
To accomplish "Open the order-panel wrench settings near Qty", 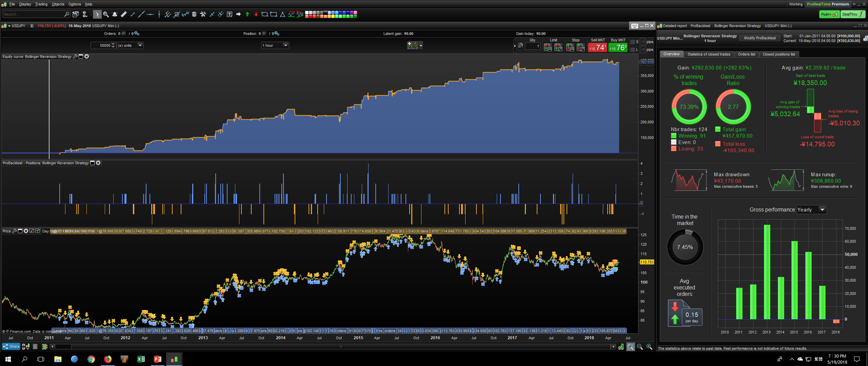I will (x=521, y=45).
